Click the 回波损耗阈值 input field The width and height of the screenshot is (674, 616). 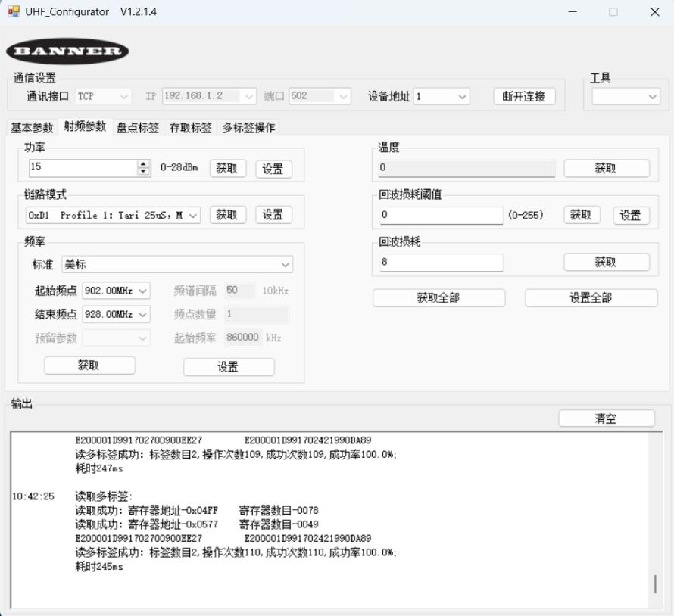441,216
